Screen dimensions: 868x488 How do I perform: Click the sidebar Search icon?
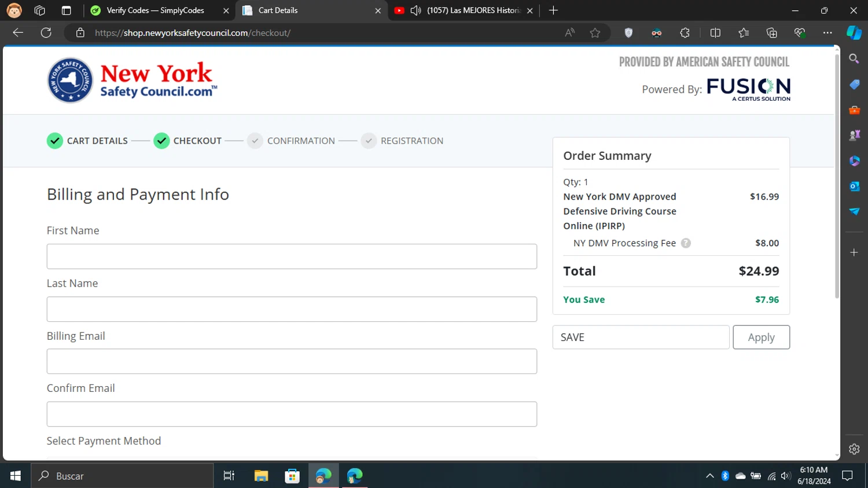pyautogui.click(x=854, y=59)
